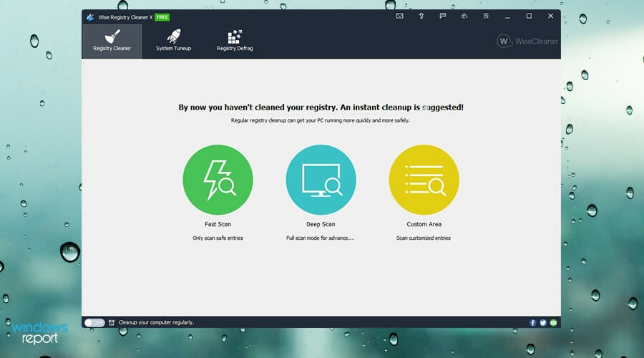Image resolution: width=644 pixels, height=358 pixels.
Task: Open the Facebook share icon
Action: 532,323
